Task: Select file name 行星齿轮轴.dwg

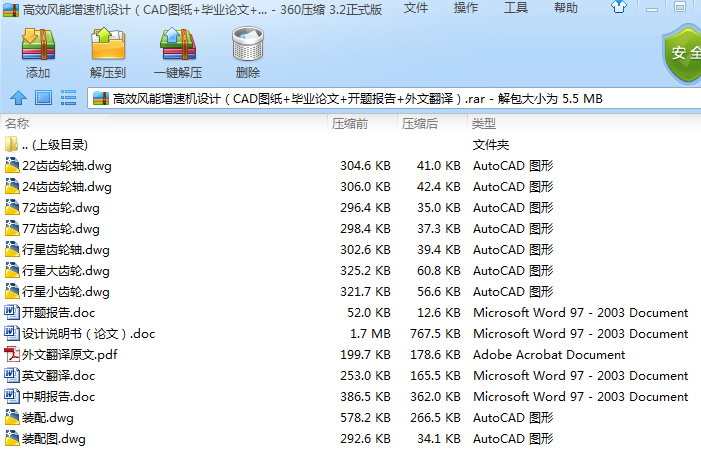Action: pos(66,250)
